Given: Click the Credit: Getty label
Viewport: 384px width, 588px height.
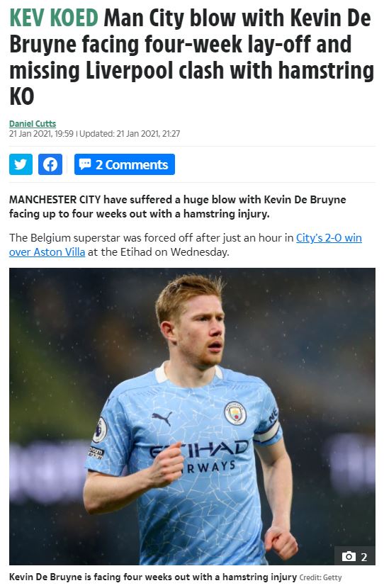Looking at the screenshot, I should (321, 577).
